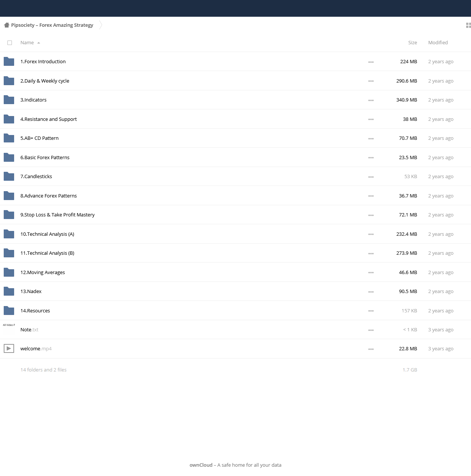Click folder icon of 6.Basic Forex Patterns
Screen dimensions: 471x476
point(9,157)
